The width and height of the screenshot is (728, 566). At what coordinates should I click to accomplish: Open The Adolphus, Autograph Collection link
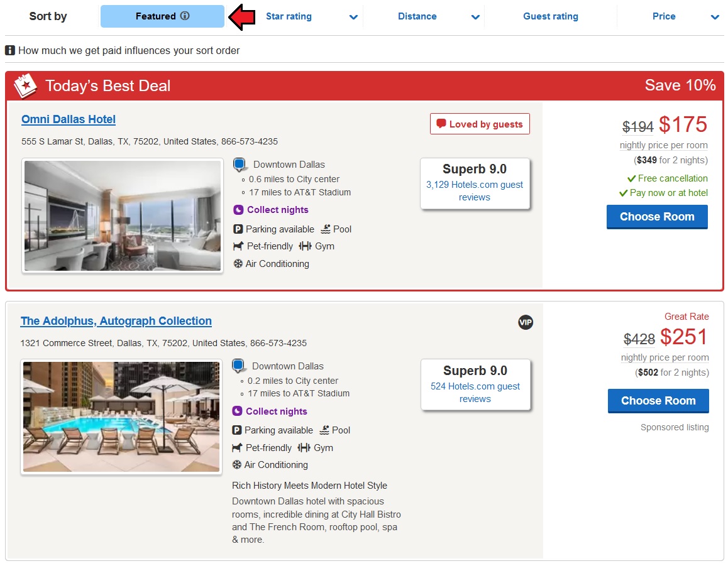pos(116,321)
